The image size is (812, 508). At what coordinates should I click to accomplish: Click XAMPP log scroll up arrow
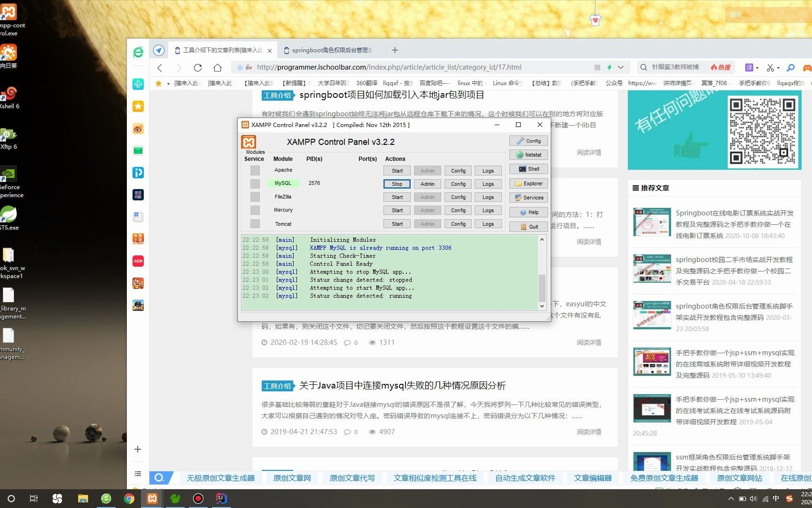(542, 239)
